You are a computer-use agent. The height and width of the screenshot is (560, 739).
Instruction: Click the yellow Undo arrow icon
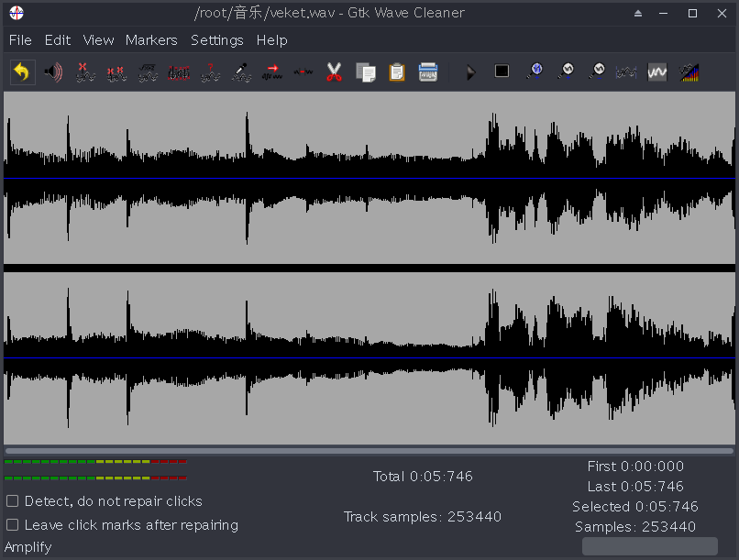(x=22, y=72)
